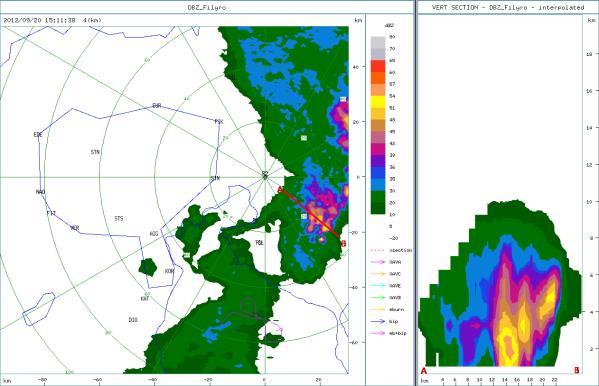This screenshot has height=386, width=599.
Task: Pick the orange-red swatch in dBZ legend
Action: pos(378,78)
